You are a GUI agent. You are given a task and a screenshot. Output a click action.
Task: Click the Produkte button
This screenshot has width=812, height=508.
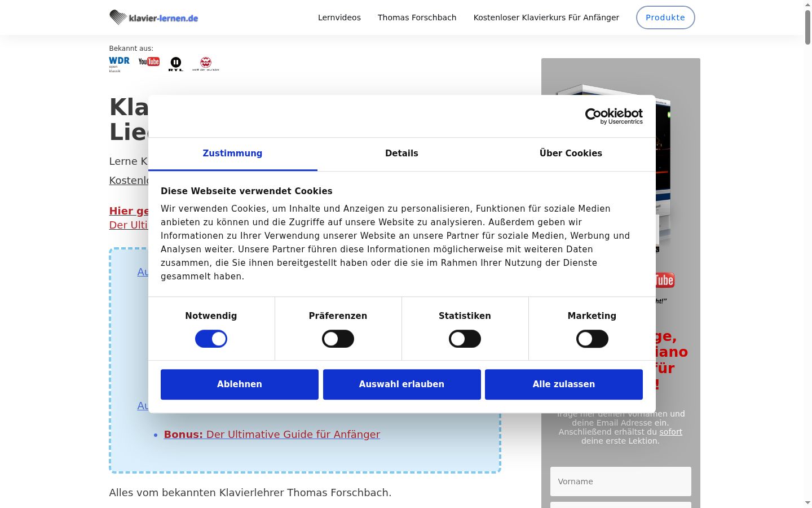665,17
